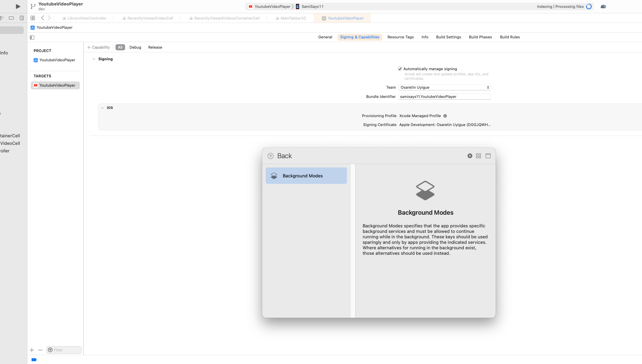642x364 pixels.
Task: Switch to the Build Settings tab
Action: click(x=448, y=37)
